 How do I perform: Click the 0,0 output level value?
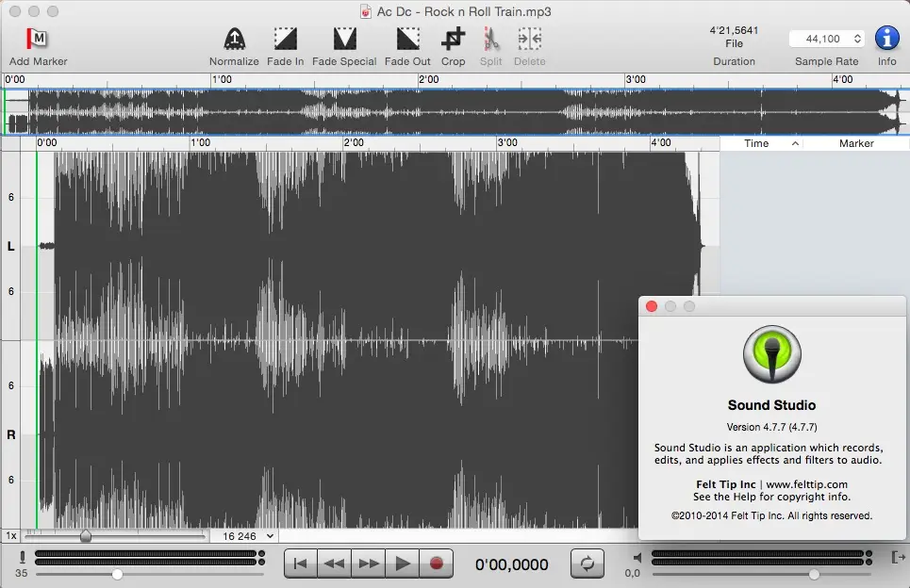[632, 573]
